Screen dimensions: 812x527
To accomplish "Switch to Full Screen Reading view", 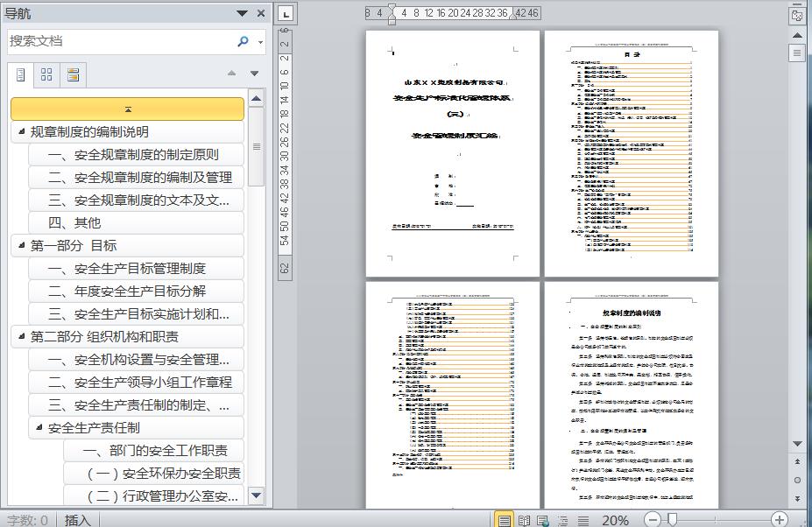I will [x=524, y=518].
